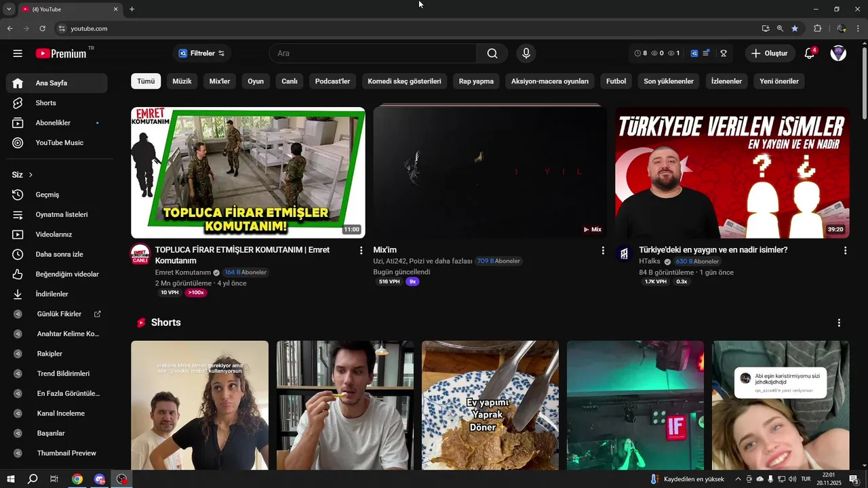This screenshot has height=488, width=868.
Task: Select the Rap yapma chip
Action: tap(476, 81)
